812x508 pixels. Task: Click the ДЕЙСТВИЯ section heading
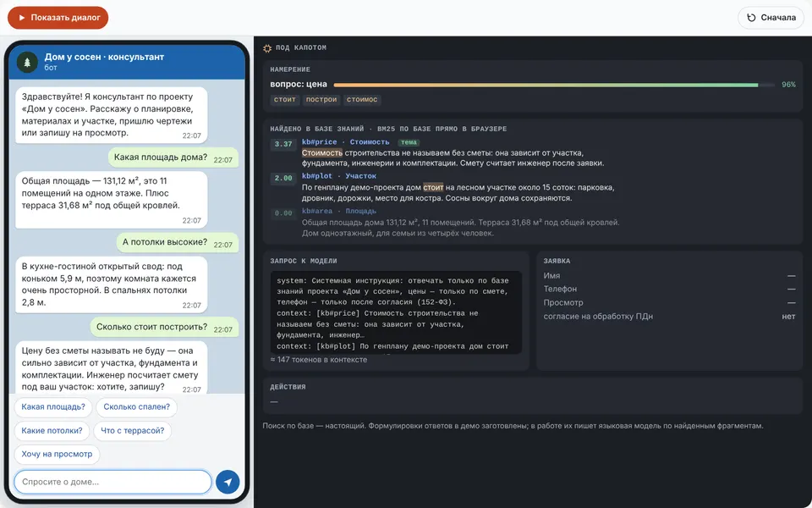[x=288, y=387]
